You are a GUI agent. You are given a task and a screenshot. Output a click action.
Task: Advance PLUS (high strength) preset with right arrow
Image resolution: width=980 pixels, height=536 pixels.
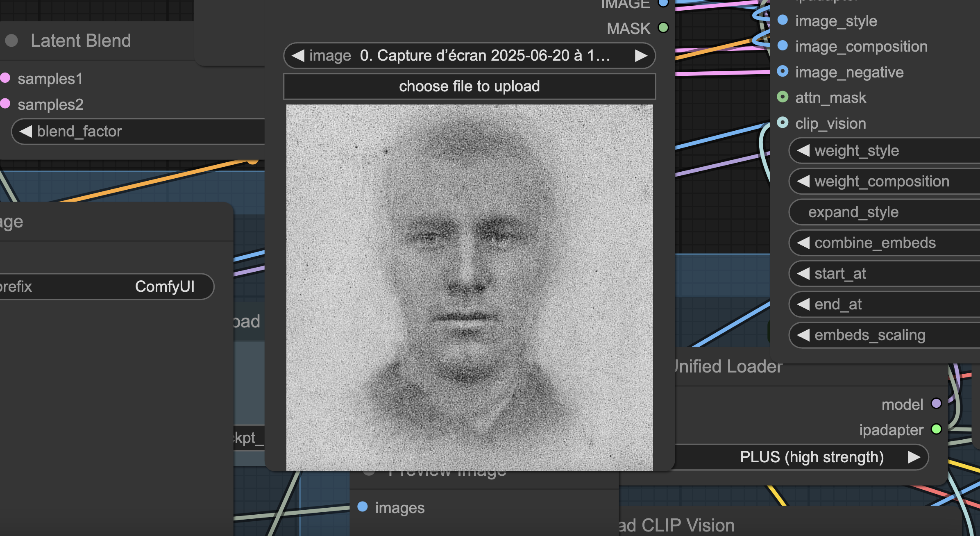click(914, 457)
